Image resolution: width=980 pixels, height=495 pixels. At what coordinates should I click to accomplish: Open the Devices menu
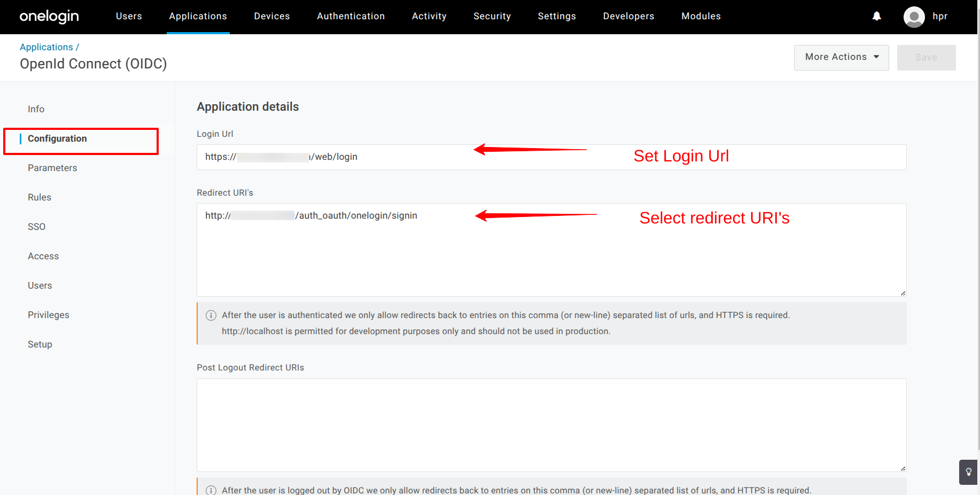272,16
